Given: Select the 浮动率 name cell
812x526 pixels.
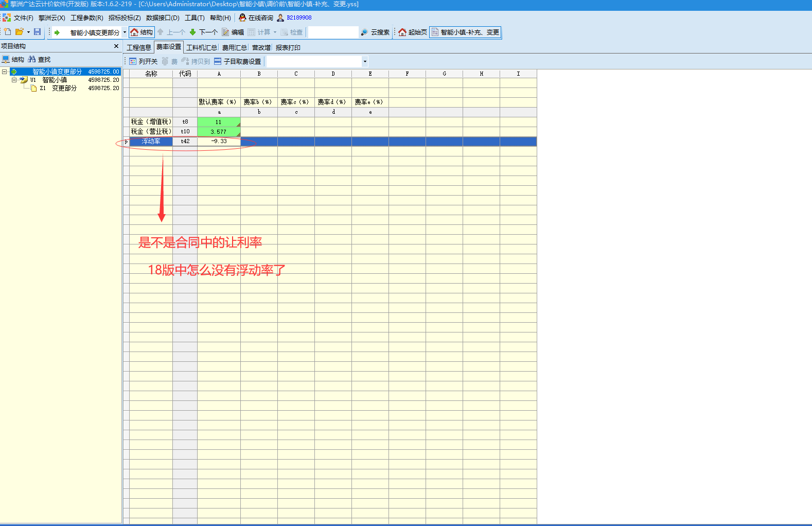Looking at the screenshot, I should (151, 142).
